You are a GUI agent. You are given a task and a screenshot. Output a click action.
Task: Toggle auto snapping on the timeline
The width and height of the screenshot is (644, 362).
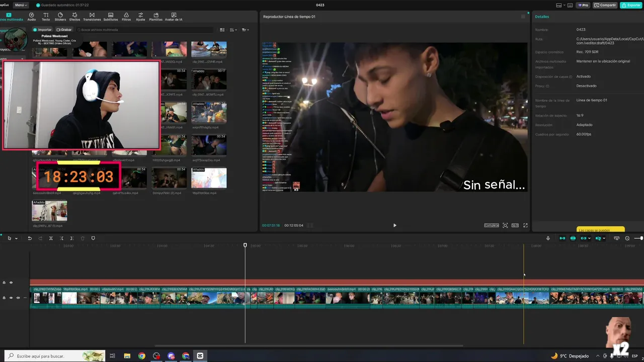coord(573,238)
